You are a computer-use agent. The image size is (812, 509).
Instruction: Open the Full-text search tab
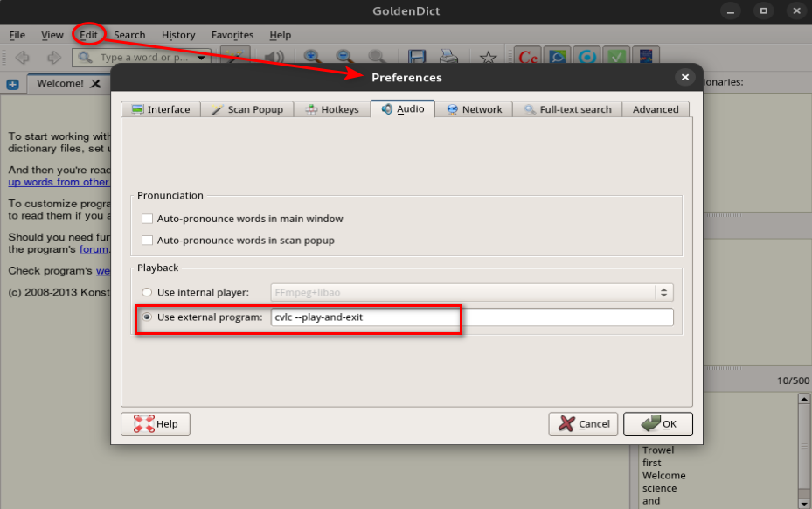[x=567, y=109]
